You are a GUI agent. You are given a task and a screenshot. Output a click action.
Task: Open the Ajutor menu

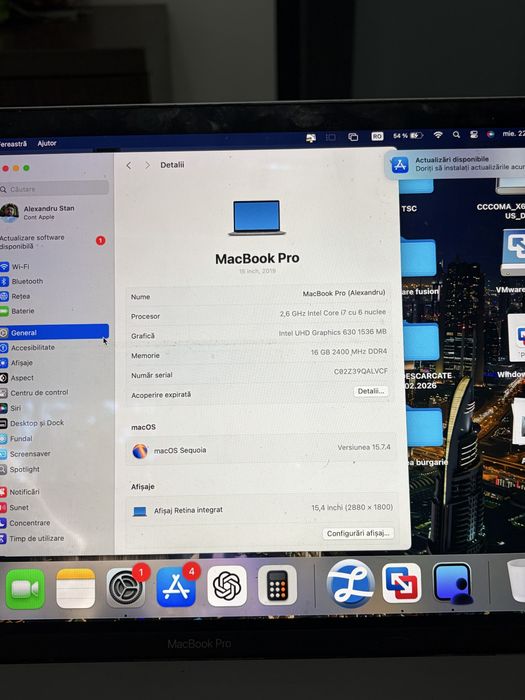point(47,143)
